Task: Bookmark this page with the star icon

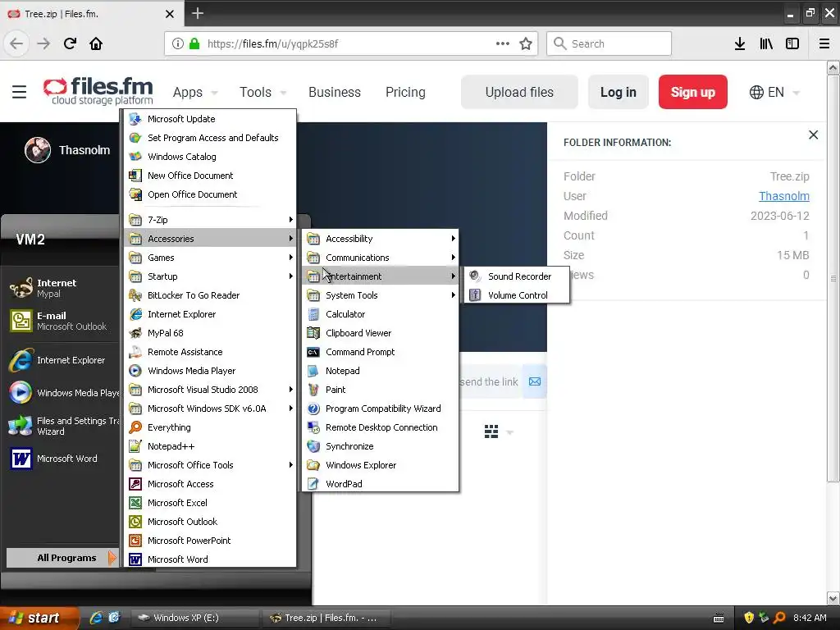Action: point(526,43)
